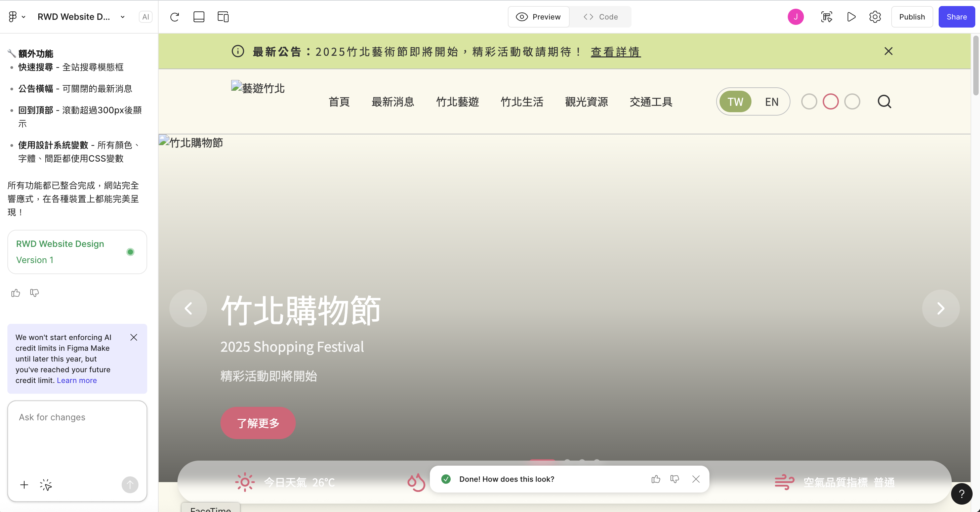980x512 pixels.
Task: Open 竹北藝遊 navigation menu item
Action: (457, 101)
